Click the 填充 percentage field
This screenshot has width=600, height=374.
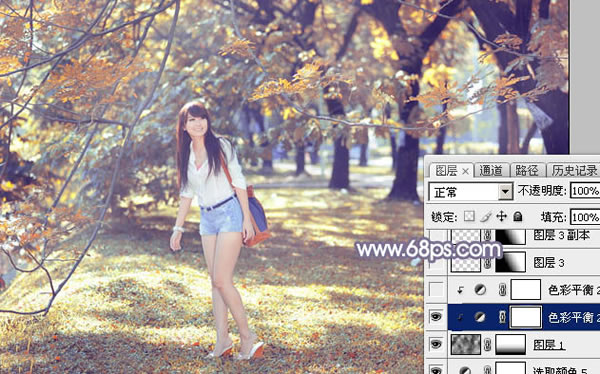(x=585, y=217)
